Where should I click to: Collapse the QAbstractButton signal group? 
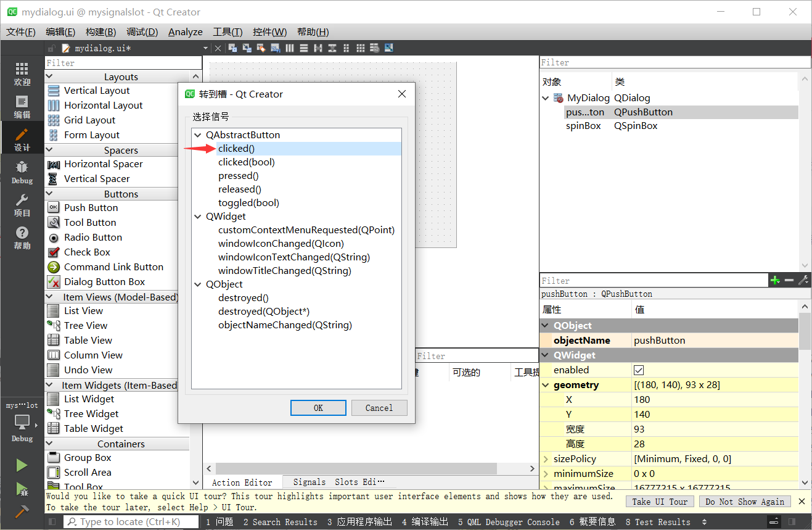click(198, 135)
